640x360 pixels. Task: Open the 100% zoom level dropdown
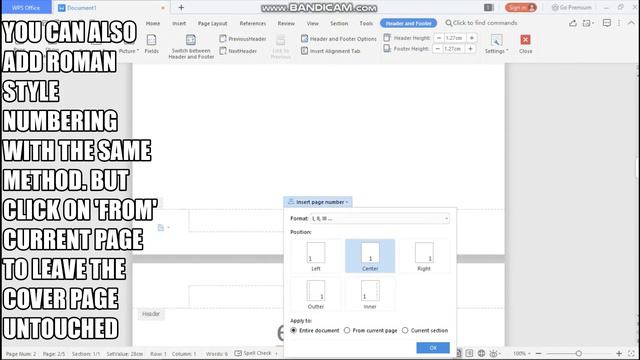[x=522, y=353]
